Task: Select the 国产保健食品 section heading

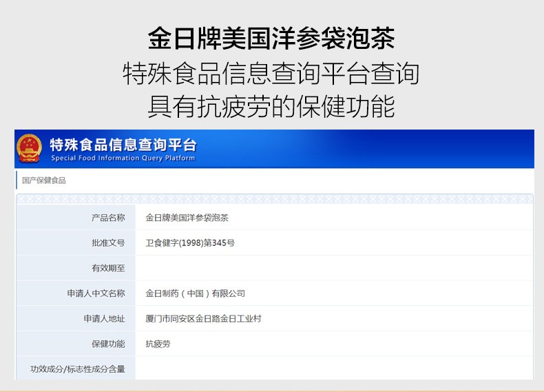Action: [43, 180]
